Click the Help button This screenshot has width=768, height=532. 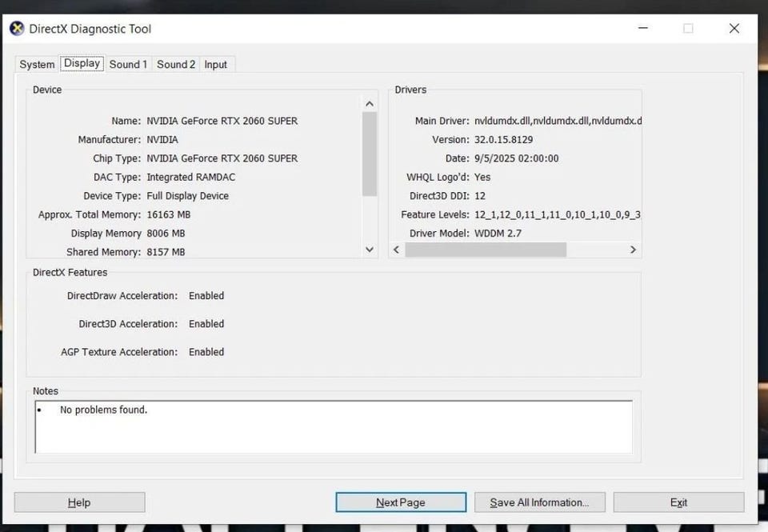click(79, 502)
